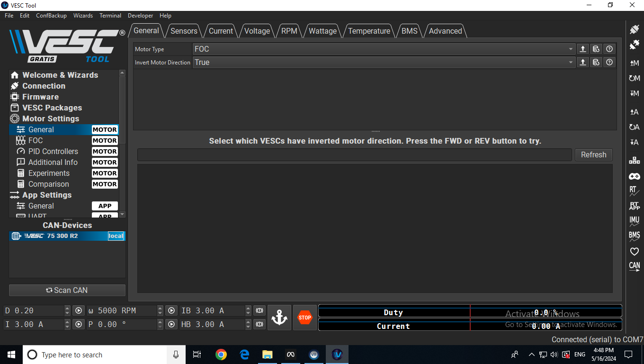Click the RPM value input field
Screen dimensions: 644x364
pos(121,311)
